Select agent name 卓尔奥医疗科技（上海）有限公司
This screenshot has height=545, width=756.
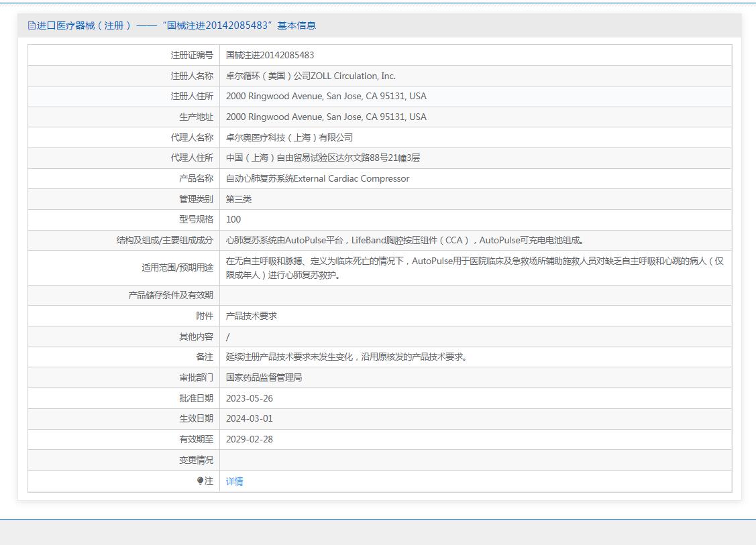point(289,137)
